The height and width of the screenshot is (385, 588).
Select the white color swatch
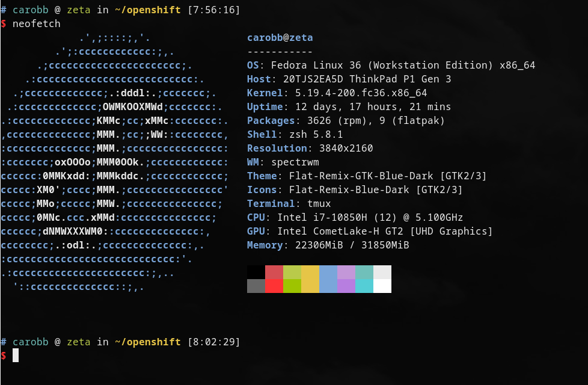[x=382, y=286]
